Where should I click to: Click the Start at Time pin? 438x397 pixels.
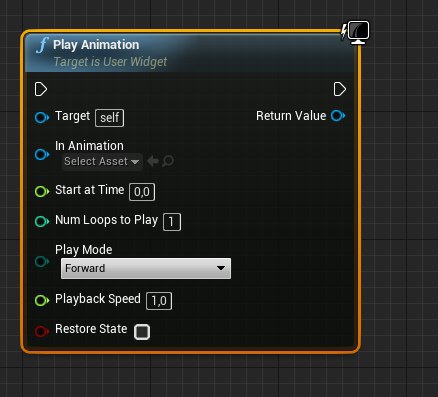point(42,191)
